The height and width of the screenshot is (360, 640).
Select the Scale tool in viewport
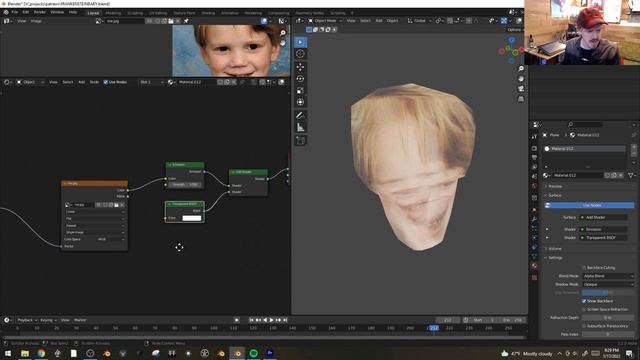(300, 91)
